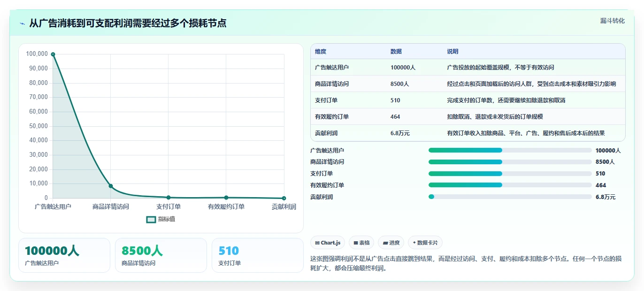The image size is (644, 291).
Task: Click the summary paragraph starting with 这张图强调利润
Action: coord(466,264)
